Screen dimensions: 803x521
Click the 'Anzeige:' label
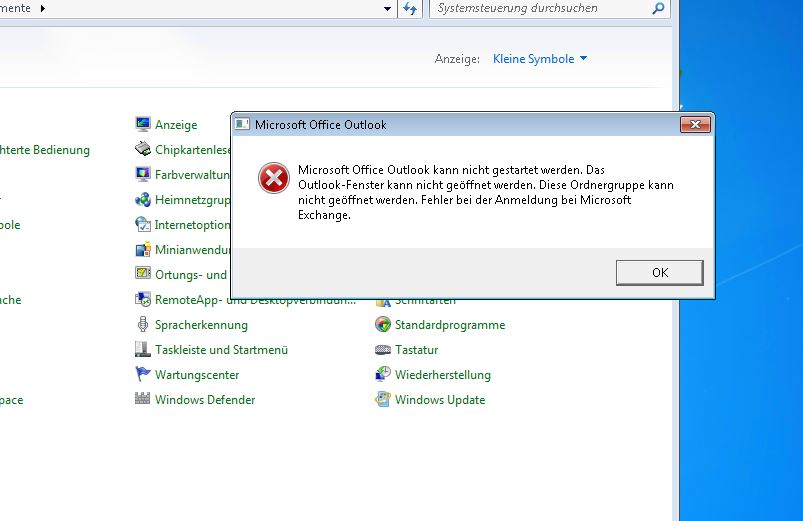click(x=457, y=59)
